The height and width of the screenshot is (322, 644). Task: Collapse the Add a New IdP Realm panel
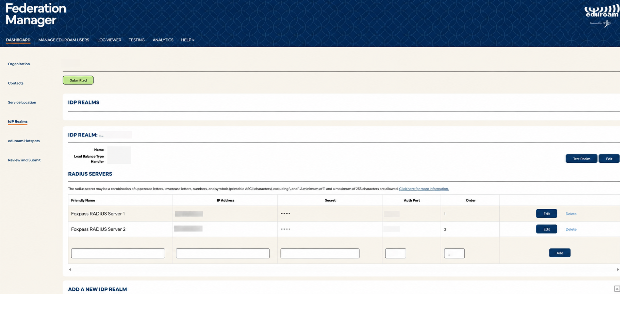click(617, 289)
